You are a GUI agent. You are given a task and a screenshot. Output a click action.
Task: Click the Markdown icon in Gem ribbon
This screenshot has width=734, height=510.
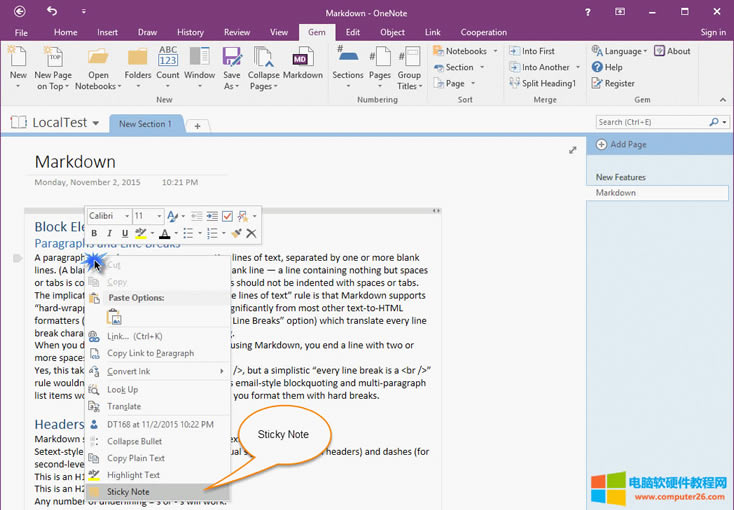click(302, 62)
